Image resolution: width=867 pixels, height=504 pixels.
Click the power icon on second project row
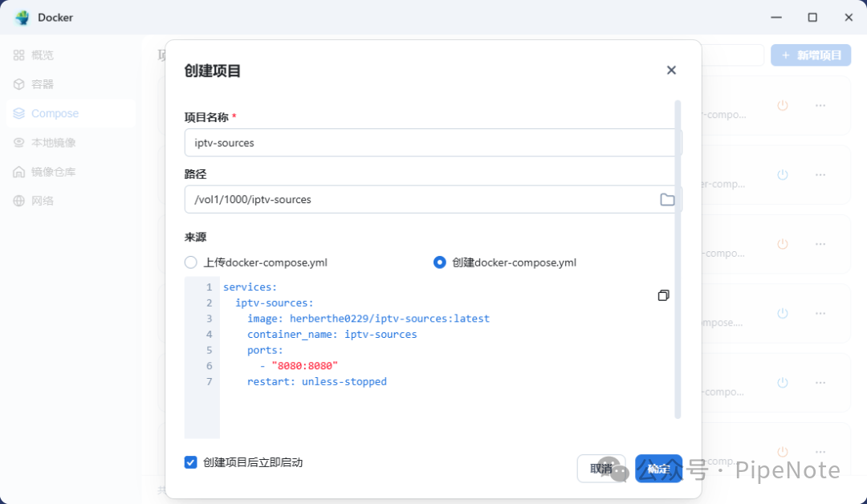click(782, 175)
